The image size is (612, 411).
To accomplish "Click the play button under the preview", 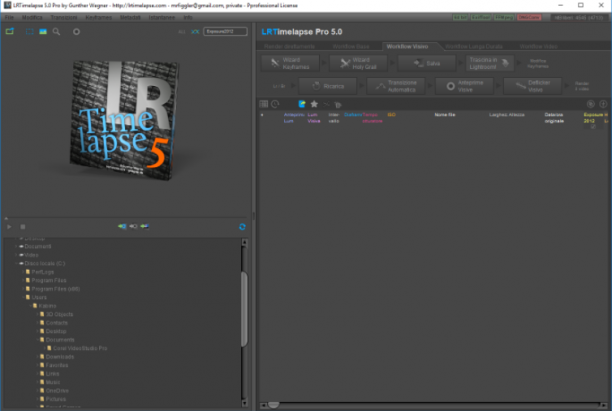I will click(9, 226).
